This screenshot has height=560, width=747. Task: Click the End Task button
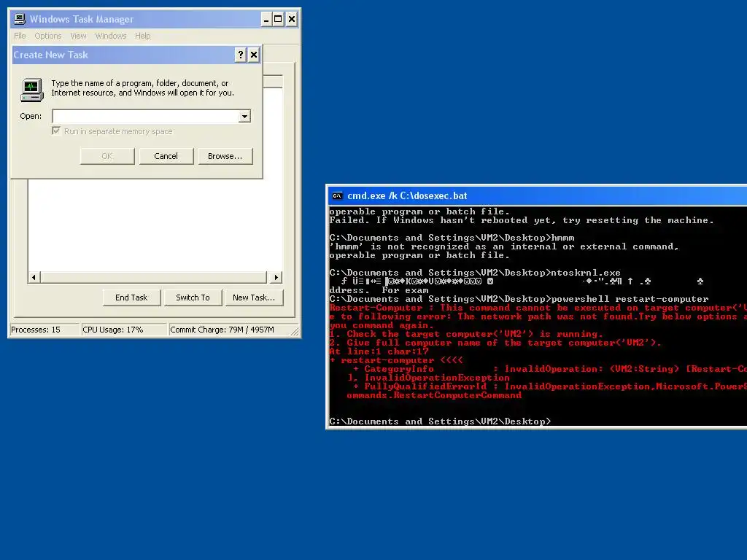tap(131, 297)
